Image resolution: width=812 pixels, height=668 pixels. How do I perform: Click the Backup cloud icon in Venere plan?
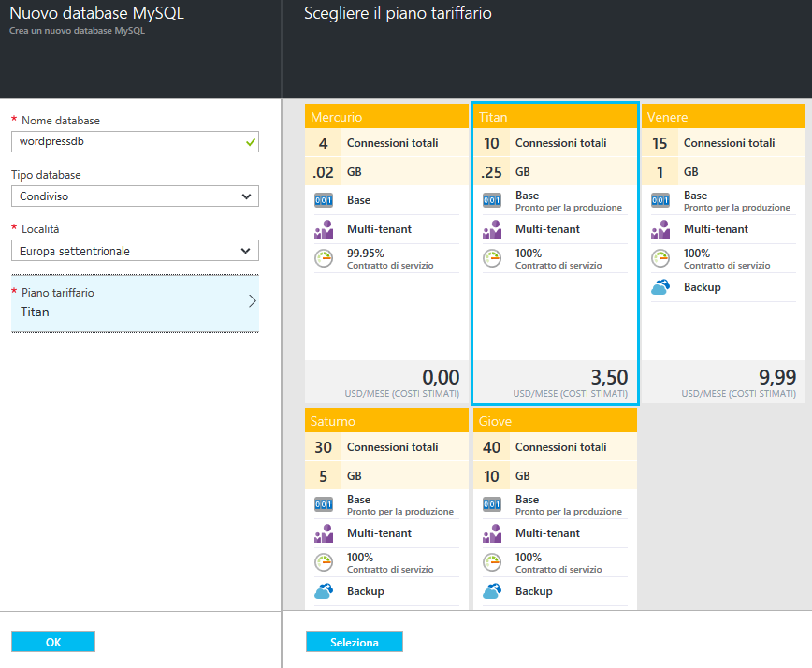coord(660,287)
